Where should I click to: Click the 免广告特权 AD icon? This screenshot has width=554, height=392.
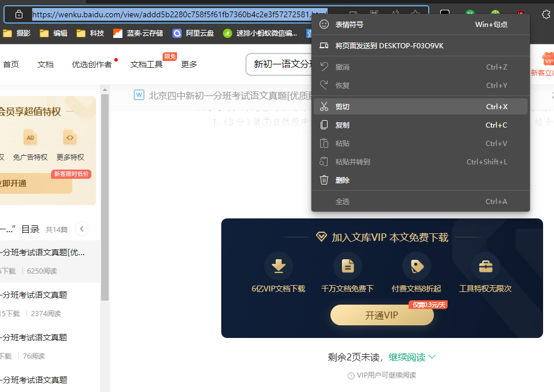click(x=30, y=137)
